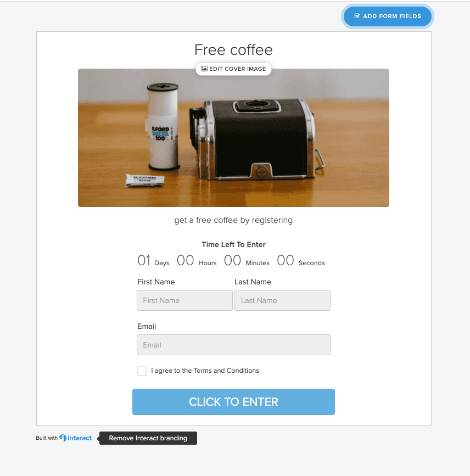Select the 00 Seconds countdown value

(x=286, y=260)
